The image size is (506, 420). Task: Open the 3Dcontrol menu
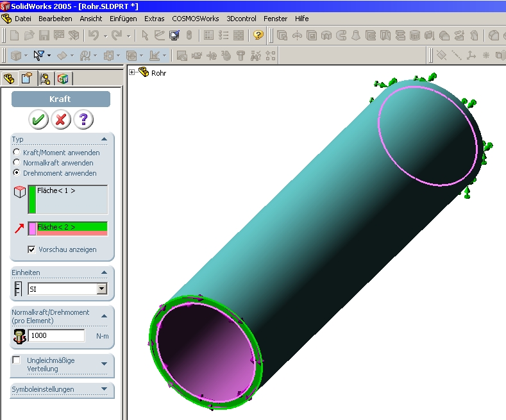[x=241, y=19]
